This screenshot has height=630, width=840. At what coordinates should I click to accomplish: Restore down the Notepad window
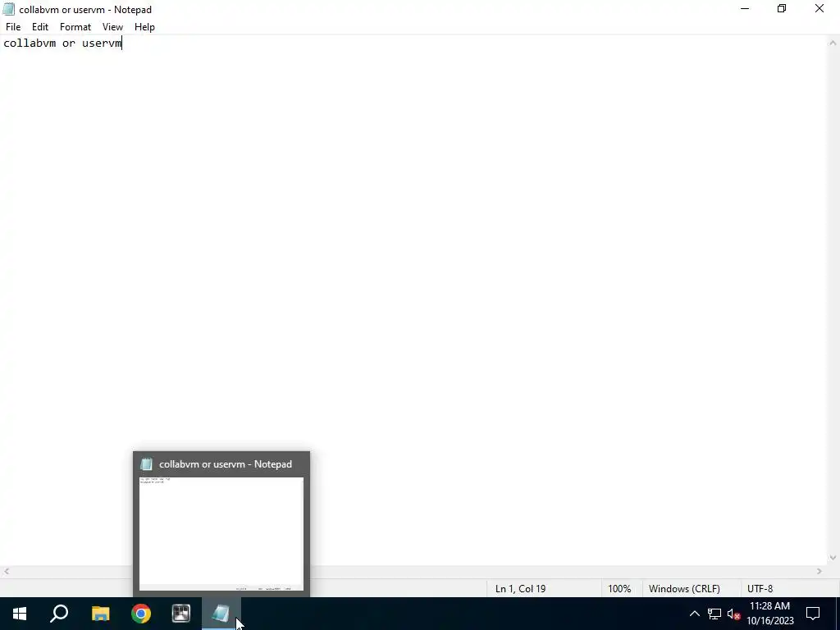(782, 9)
